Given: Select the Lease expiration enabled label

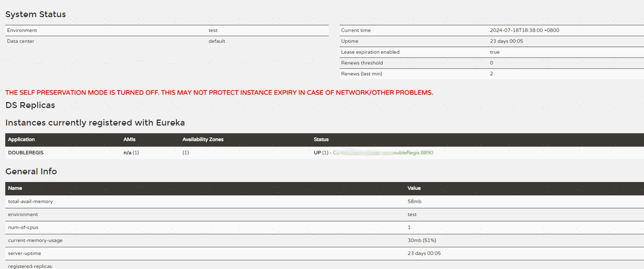Looking at the screenshot, I should [x=370, y=52].
